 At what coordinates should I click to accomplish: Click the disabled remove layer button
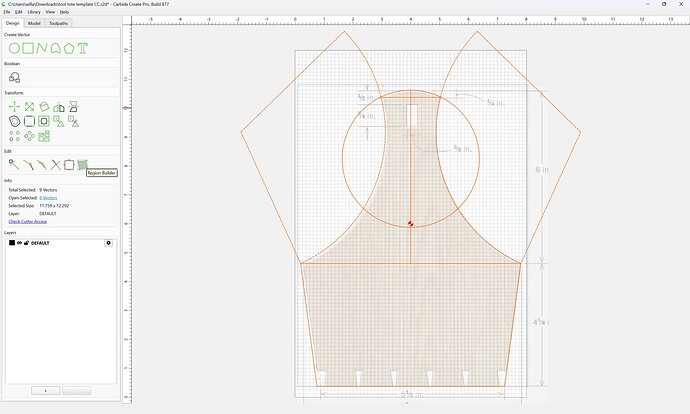click(77, 391)
